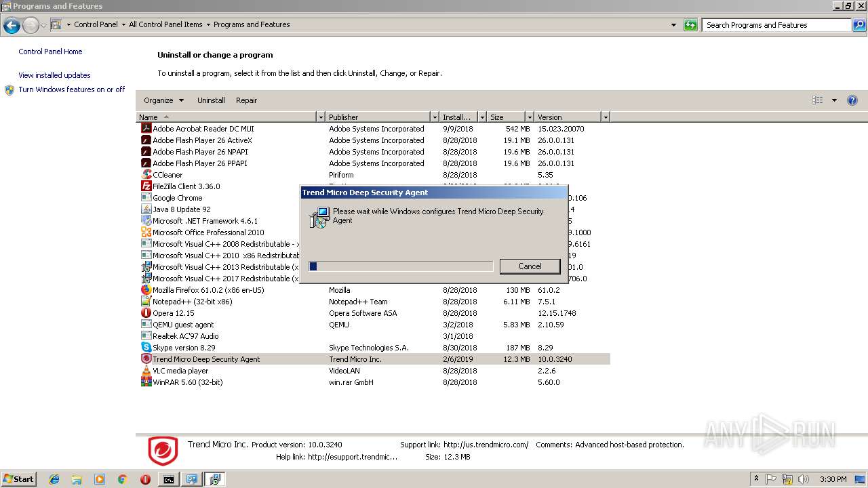
Task: Click the change view icon
Action: (x=818, y=100)
